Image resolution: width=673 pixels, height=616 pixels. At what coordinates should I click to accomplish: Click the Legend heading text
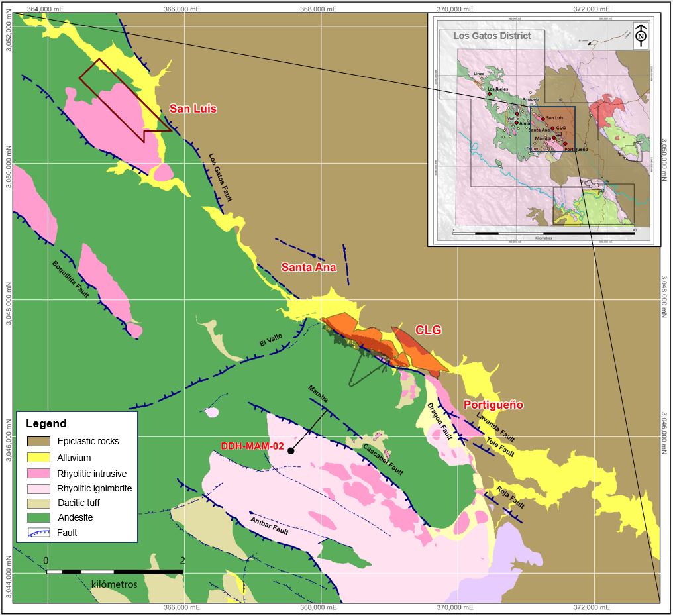(x=46, y=423)
